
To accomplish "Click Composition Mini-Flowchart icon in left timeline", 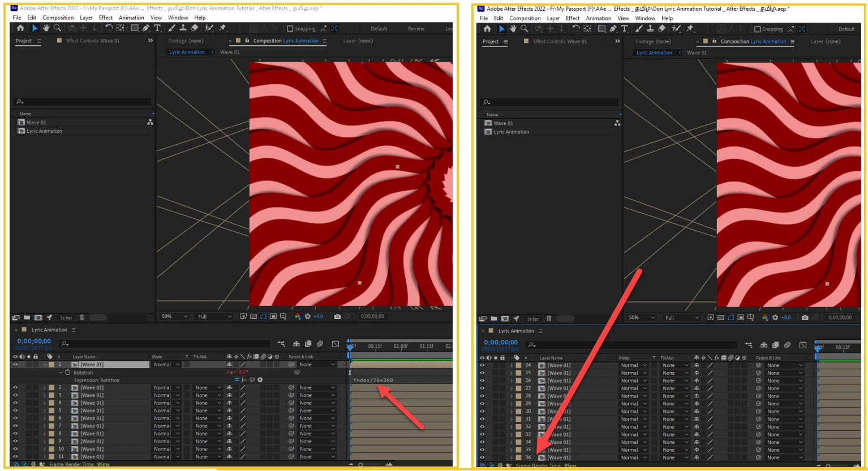I will click(x=281, y=344).
